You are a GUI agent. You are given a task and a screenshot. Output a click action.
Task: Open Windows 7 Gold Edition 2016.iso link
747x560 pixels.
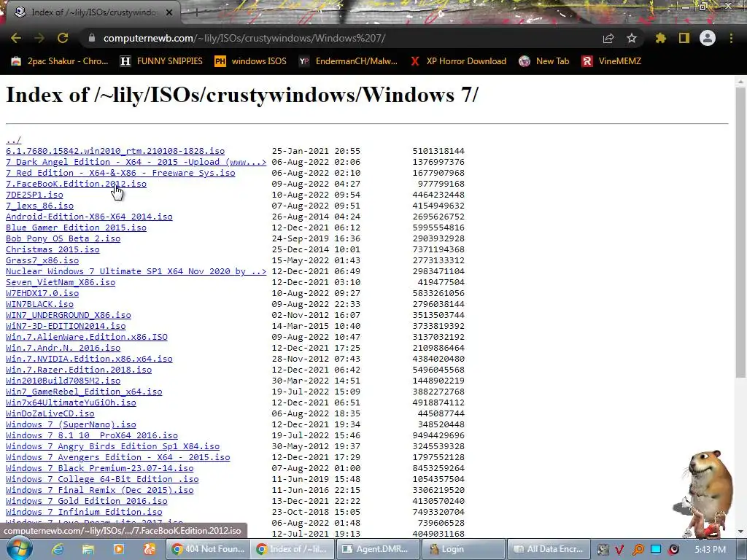(87, 502)
